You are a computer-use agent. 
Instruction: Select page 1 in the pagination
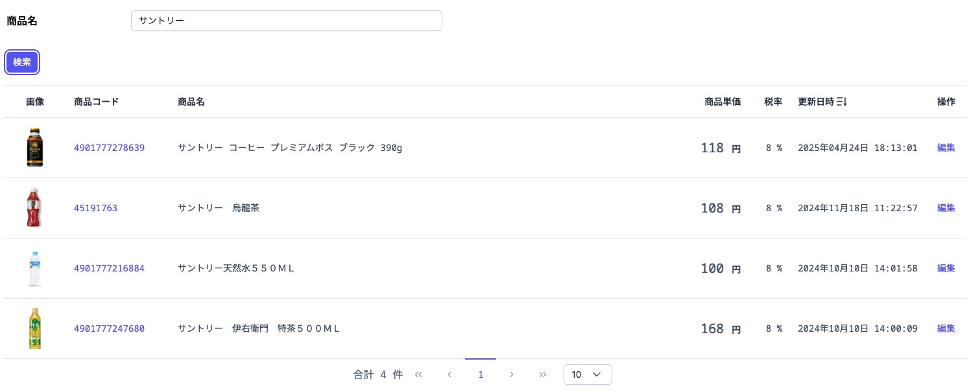coord(481,375)
